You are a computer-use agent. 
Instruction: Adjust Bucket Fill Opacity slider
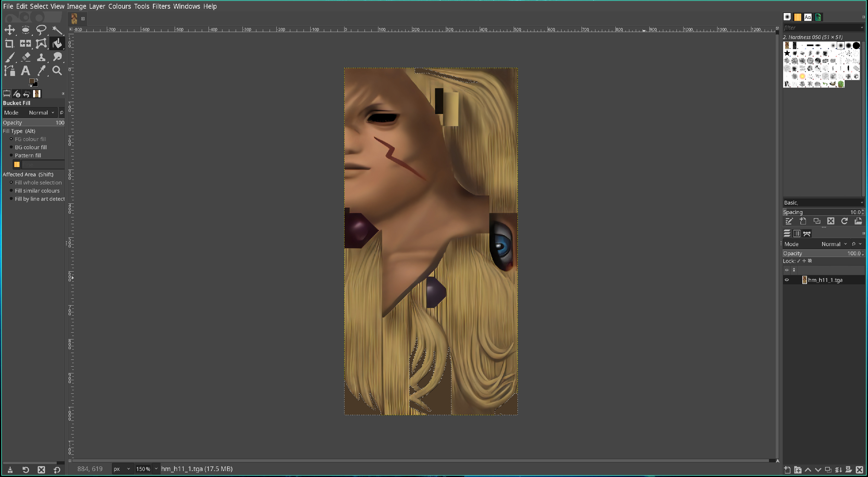pos(33,122)
